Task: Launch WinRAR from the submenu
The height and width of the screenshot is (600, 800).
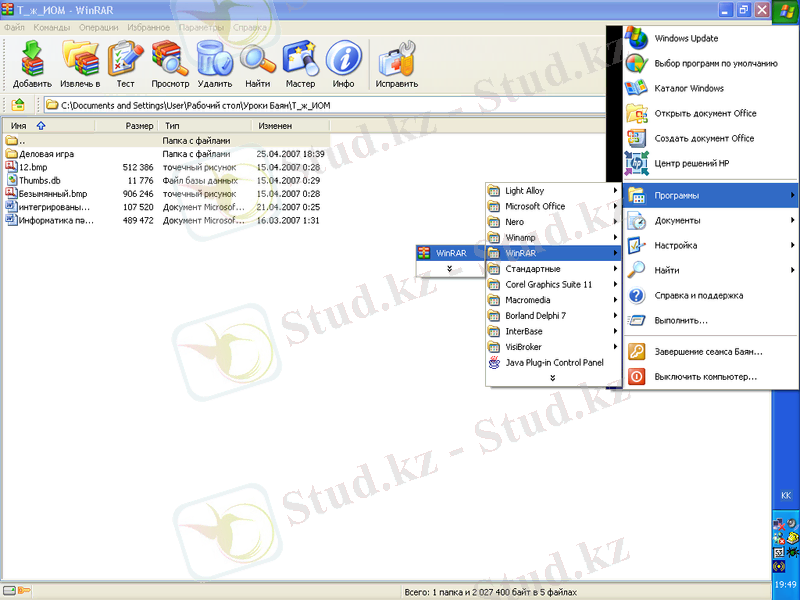Action: (x=450, y=253)
